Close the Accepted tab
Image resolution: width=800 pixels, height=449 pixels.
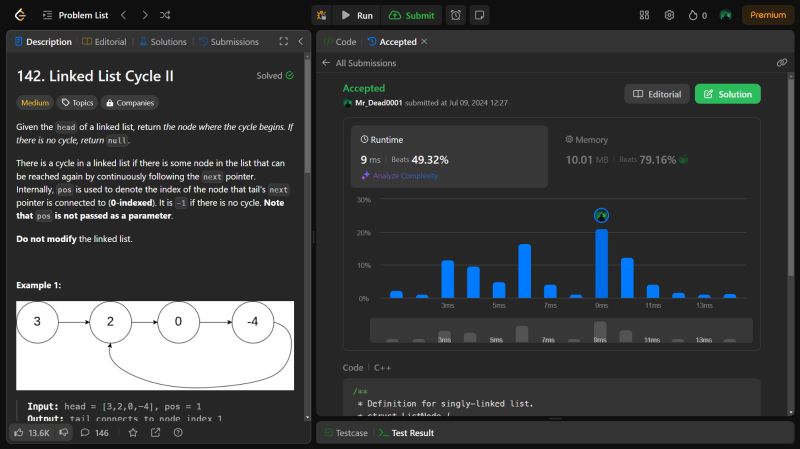pos(424,42)
